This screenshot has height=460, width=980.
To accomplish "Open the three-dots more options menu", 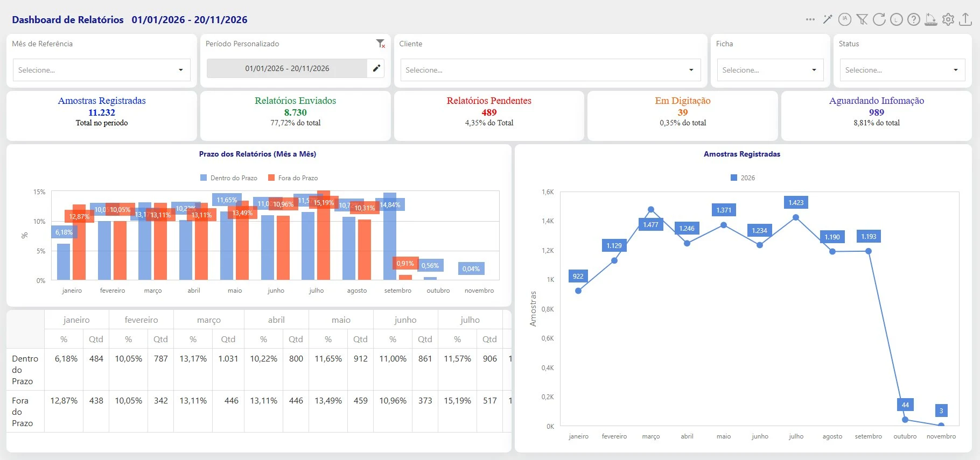I will 810,19.
